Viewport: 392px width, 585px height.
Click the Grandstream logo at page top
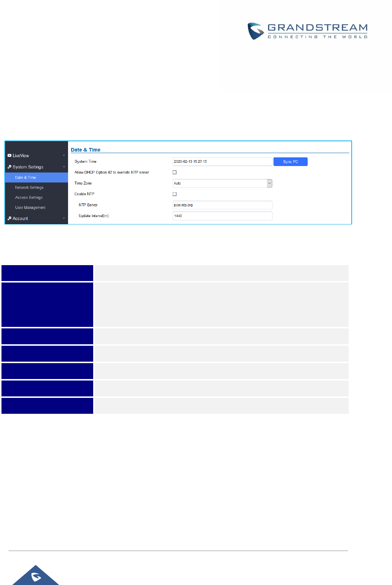[x=307, y=31]
